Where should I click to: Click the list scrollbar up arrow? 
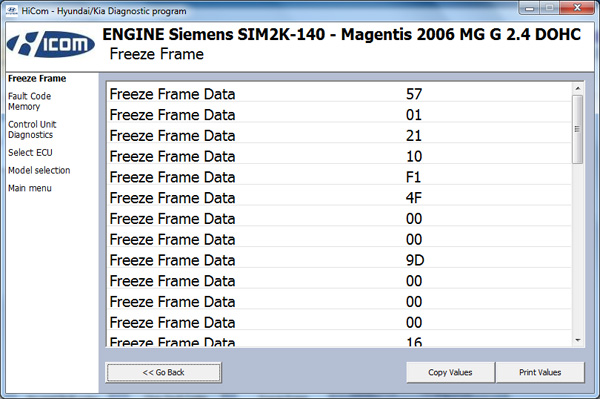578,88
